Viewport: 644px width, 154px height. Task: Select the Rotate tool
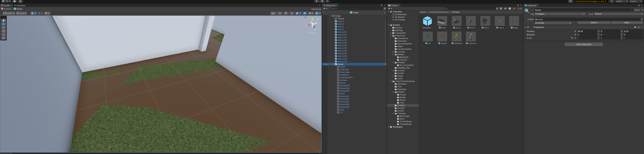[4, 27]
